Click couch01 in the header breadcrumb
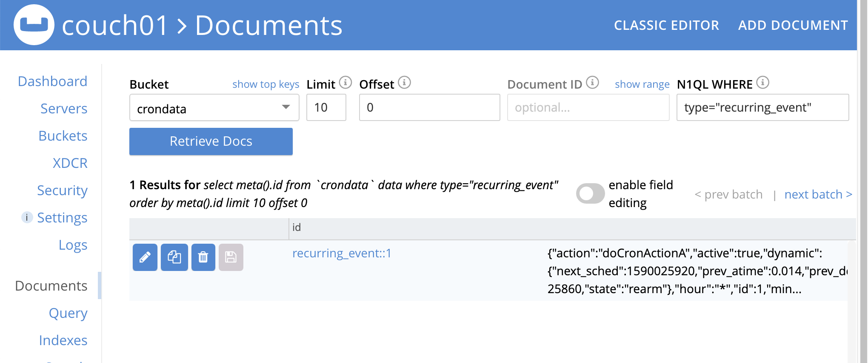The image size is (868, 363). point(115,25)
